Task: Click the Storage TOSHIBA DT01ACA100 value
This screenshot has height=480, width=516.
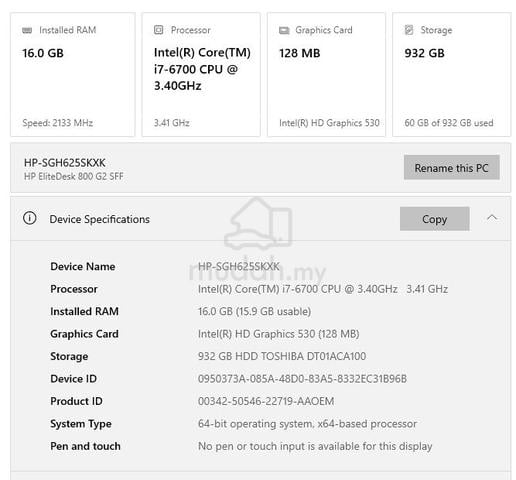Action: (282, 356)
